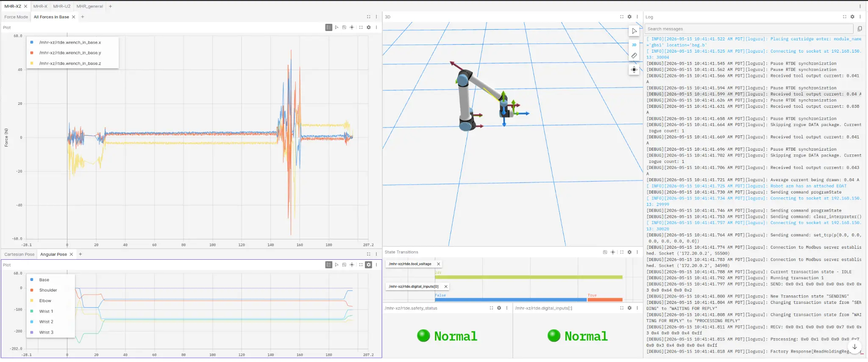Open State Transitions more options menu

point(637,252)
